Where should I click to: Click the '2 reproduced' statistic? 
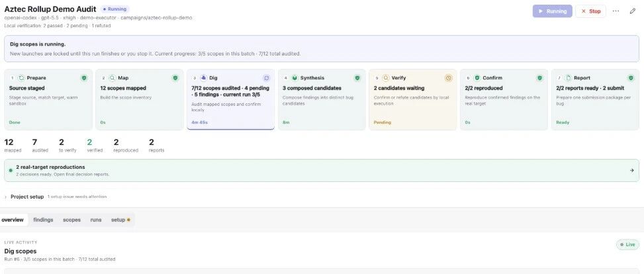pyautogui.click(x=126, y=146)
